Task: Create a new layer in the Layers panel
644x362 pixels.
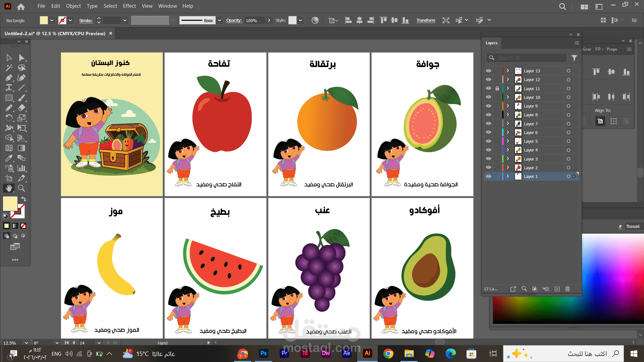Action: 557,289
